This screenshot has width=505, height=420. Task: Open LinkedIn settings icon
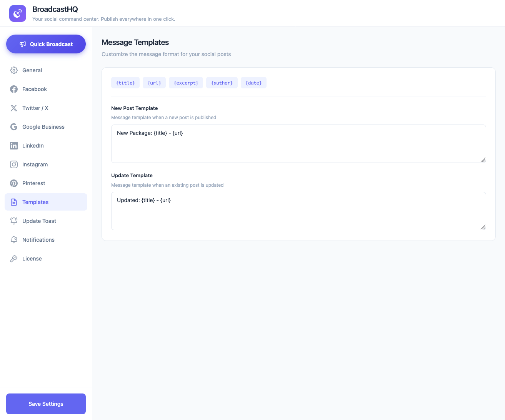coord(14,146)
